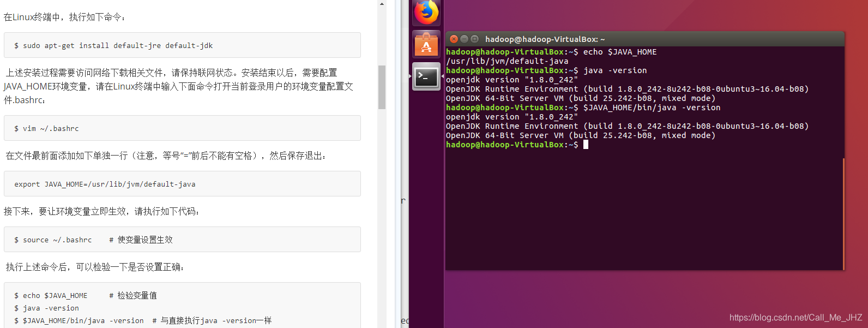Click the 'echo $JAVA_HOME' code line in article
This screenshot has height=328, width=868.
(51, 295)
